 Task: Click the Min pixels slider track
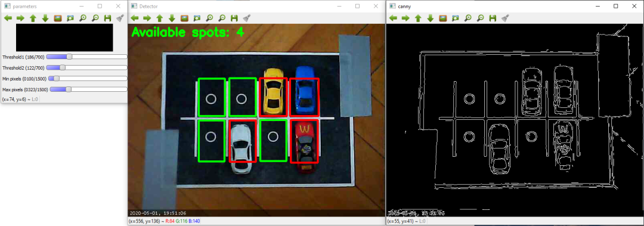88,78
